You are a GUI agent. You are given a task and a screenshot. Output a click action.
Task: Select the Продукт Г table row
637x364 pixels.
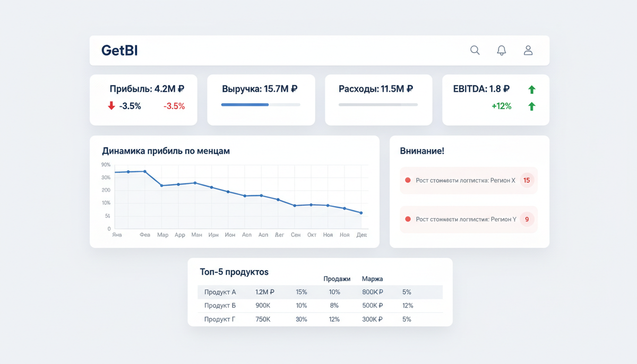pos(320,319)
